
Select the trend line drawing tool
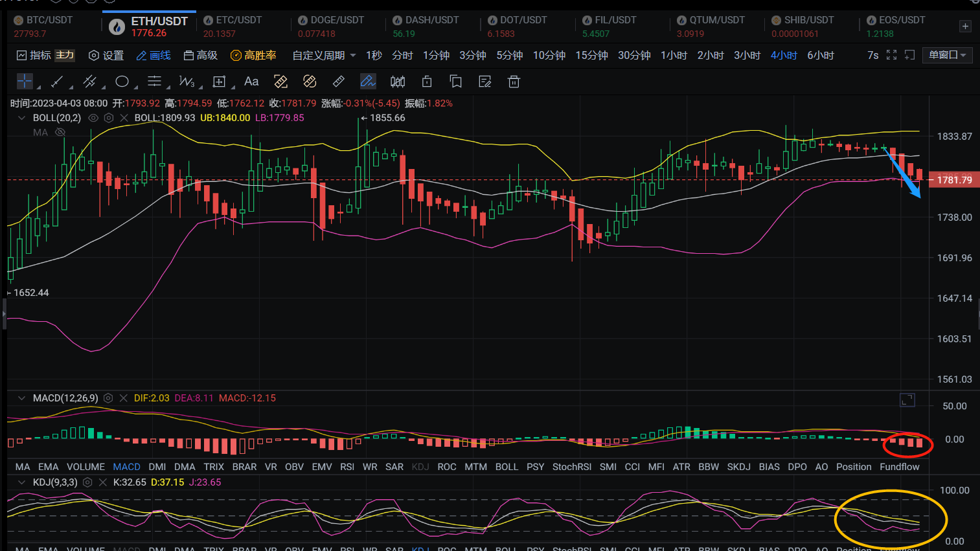click(57, 82)
